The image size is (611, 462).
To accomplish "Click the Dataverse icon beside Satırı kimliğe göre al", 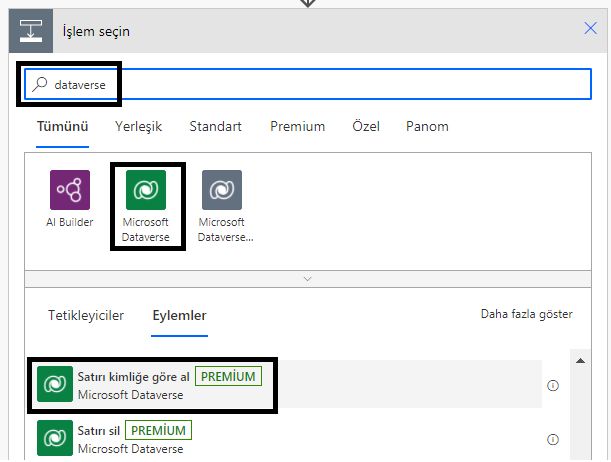I will point(55,384).
